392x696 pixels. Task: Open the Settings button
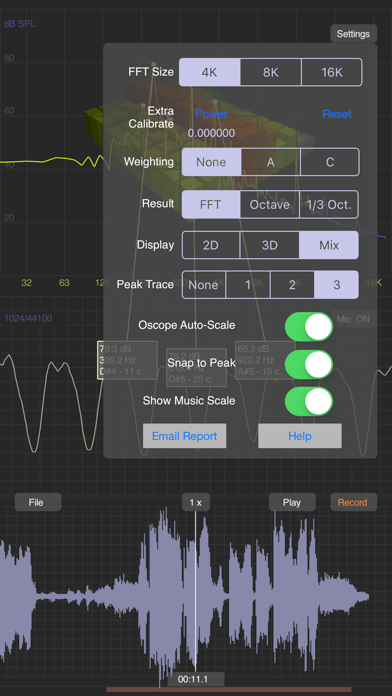coord(353,34)
